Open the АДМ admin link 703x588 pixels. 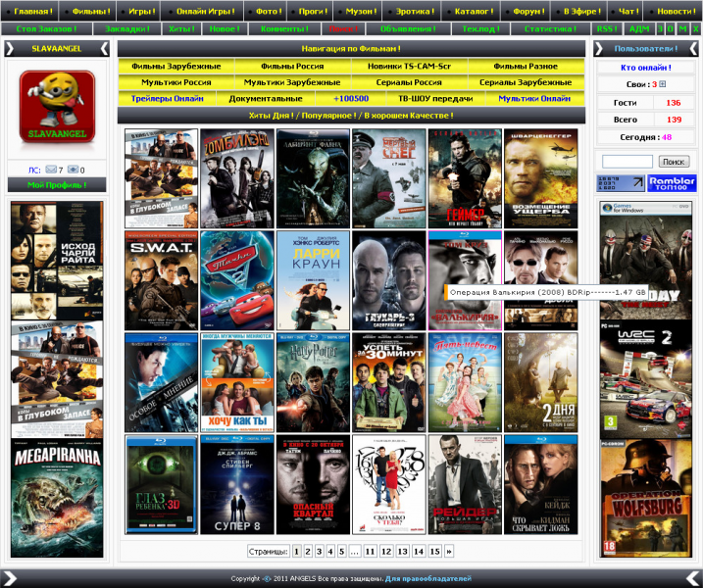coord(639,28)
